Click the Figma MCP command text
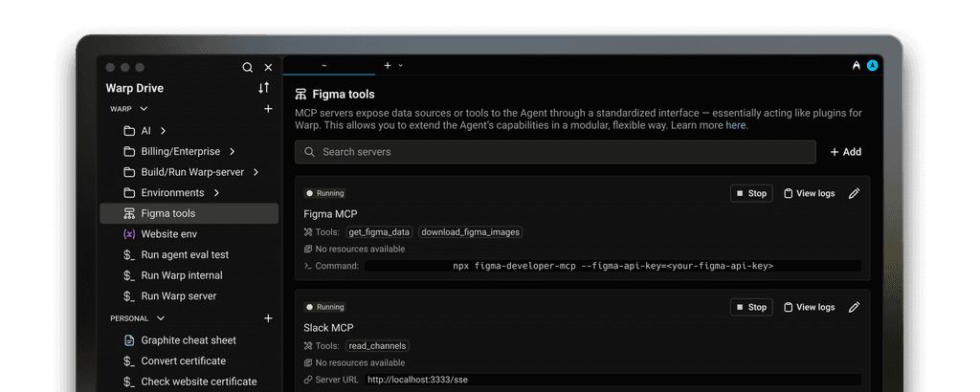This screenshot has height=392, width=980. click(x=613, y=266)
